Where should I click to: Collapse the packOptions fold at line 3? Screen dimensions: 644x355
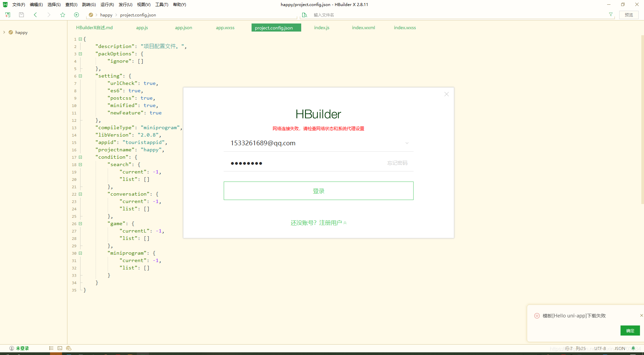click(x=80, y=54)
